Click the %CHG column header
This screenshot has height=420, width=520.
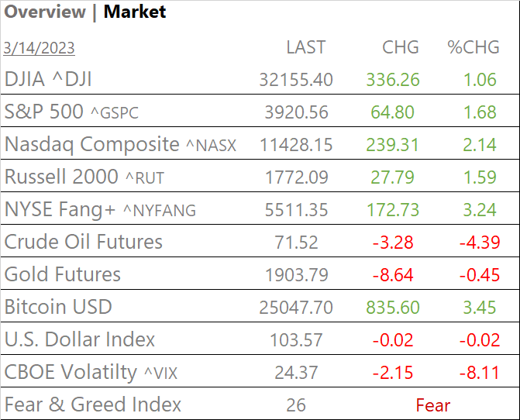click(474, 47)
